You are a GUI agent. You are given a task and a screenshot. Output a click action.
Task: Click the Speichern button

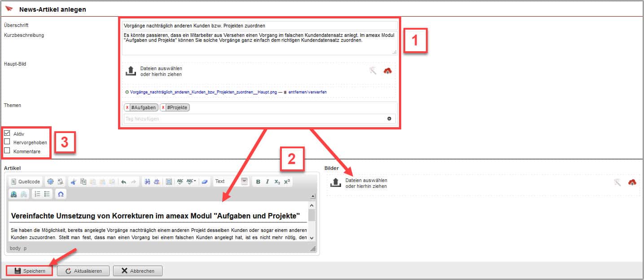pos(29,271)
